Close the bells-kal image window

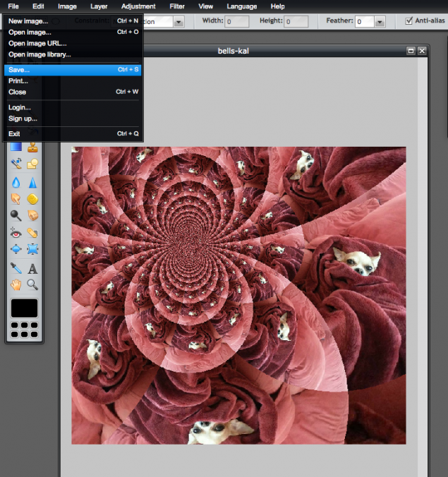422,51
